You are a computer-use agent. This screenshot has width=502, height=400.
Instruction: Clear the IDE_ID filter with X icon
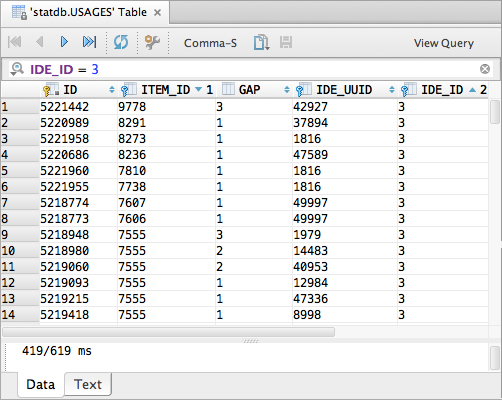(x=485, y=69)
